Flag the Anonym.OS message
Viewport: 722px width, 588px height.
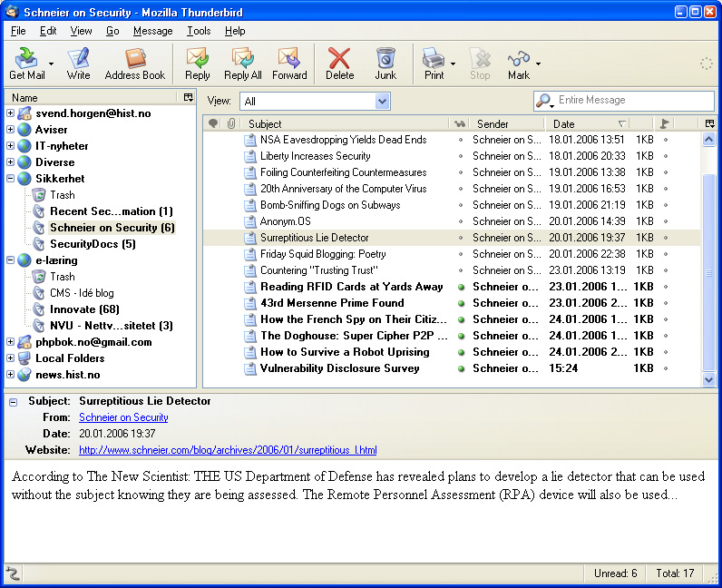666,221
